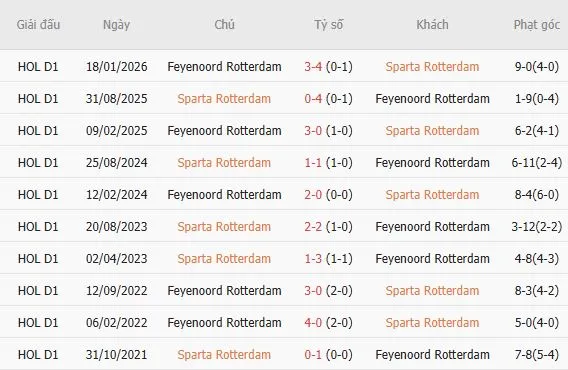Click the 4-0 (2-0) score
This screenshot has width=568, height=370.
(x=329, y=323)
